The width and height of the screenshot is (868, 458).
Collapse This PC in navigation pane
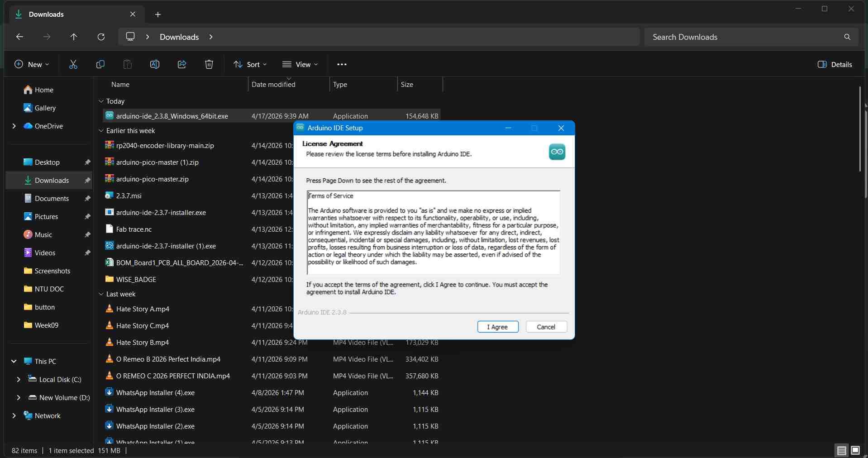(x=14, y=361)
